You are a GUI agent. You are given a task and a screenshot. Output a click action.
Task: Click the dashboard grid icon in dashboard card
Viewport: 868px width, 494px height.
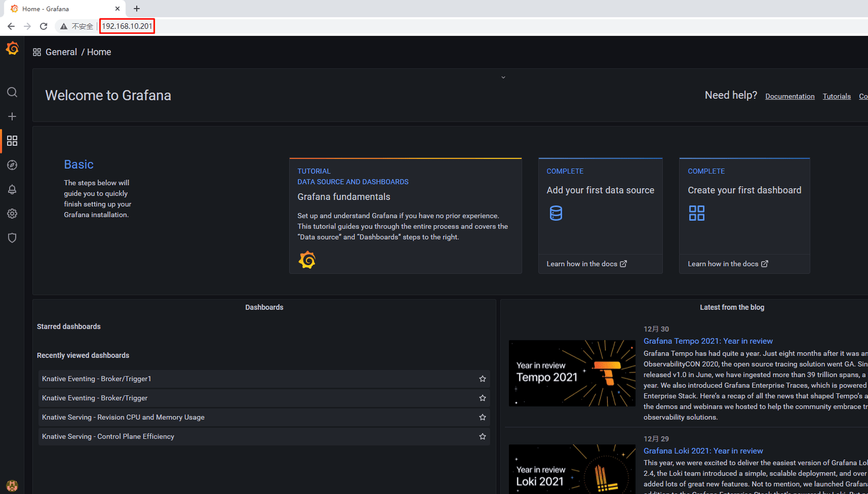point(697,213)
